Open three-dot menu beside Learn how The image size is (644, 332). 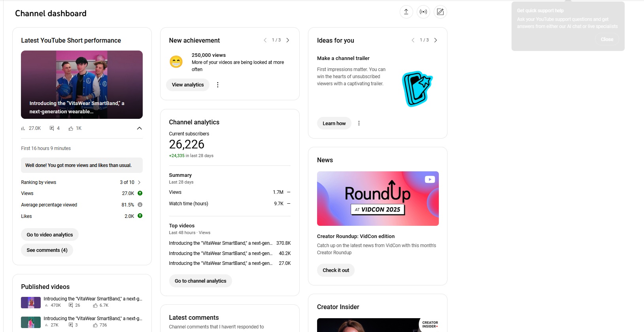(x=359, y=123)
